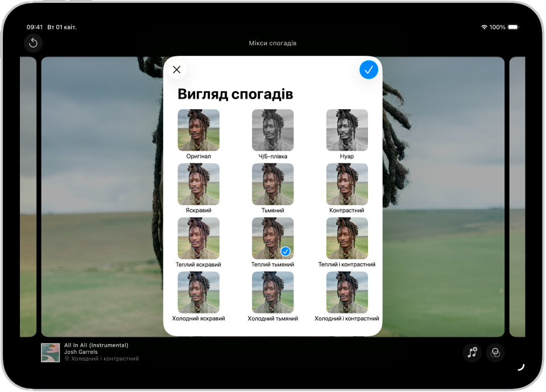Tap the Josh Garrels artist name
The image size is (546, 392).
tap(81, 352)
